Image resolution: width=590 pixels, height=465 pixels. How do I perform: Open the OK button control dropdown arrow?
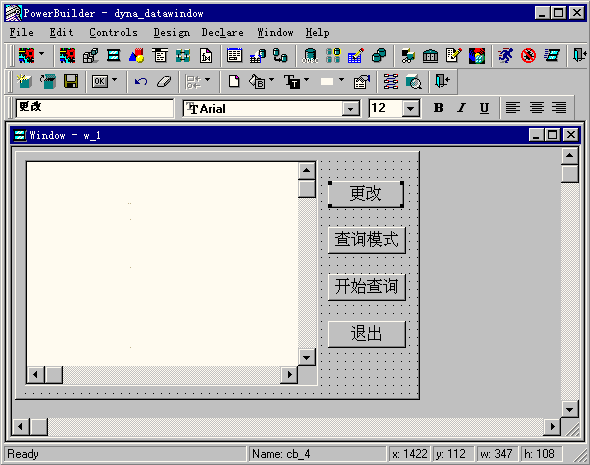(114, 80)
